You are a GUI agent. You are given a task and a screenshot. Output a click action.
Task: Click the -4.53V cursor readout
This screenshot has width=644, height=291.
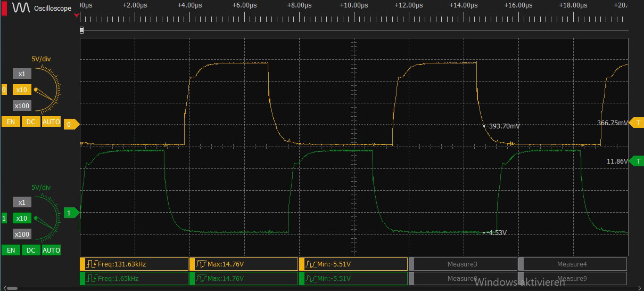497,232
